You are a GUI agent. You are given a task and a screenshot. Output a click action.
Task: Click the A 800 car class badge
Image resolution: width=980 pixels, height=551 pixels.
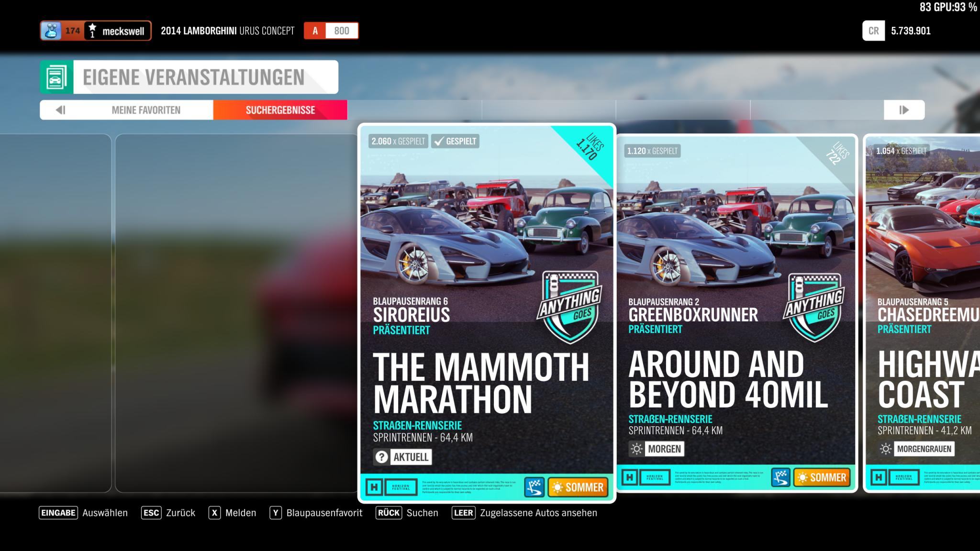tap(331, 31)
